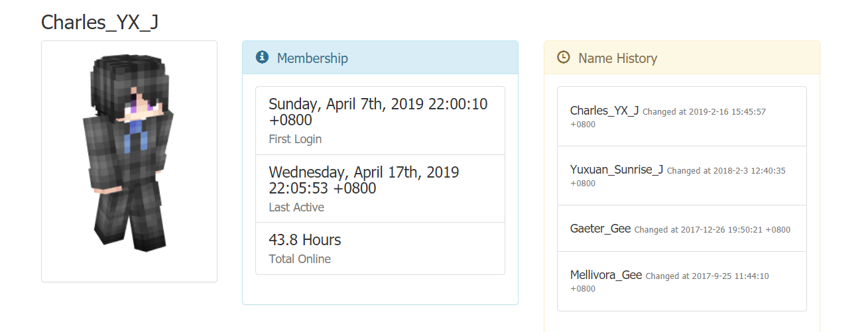Click the Name History panel heading
Viewport: 868px width, 332px height.
point(617,58)
